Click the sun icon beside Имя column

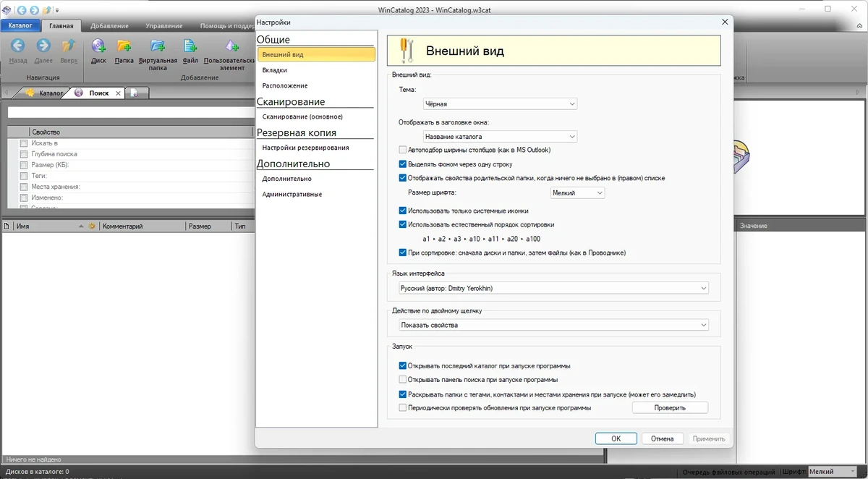click(92, 226)
